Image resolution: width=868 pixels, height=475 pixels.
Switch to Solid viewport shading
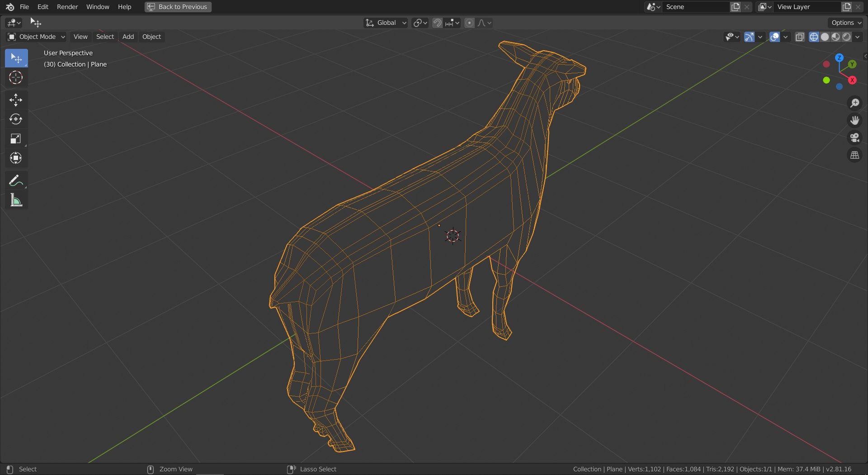(825, 37)
